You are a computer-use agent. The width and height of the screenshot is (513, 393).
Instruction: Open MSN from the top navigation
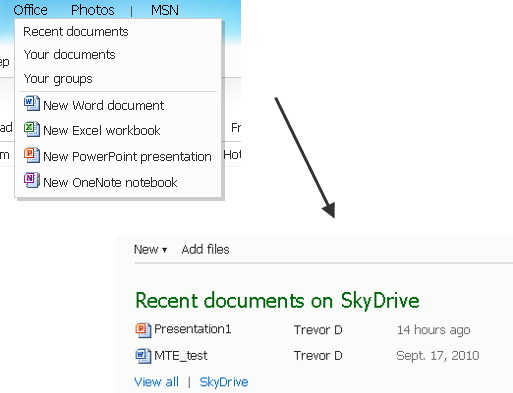165,10
